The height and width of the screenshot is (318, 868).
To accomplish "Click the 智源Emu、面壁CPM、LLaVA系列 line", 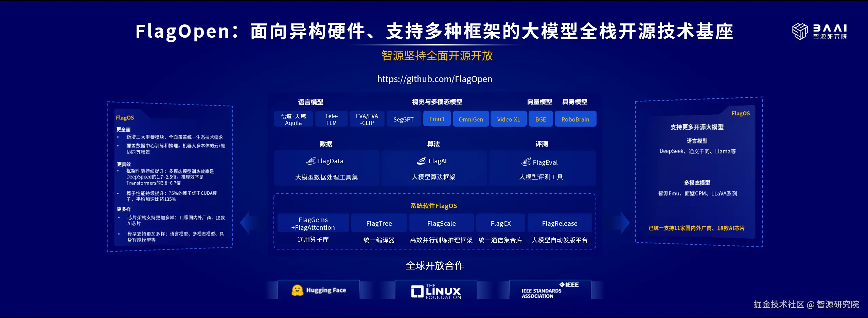I will click(x=697, y=193).
